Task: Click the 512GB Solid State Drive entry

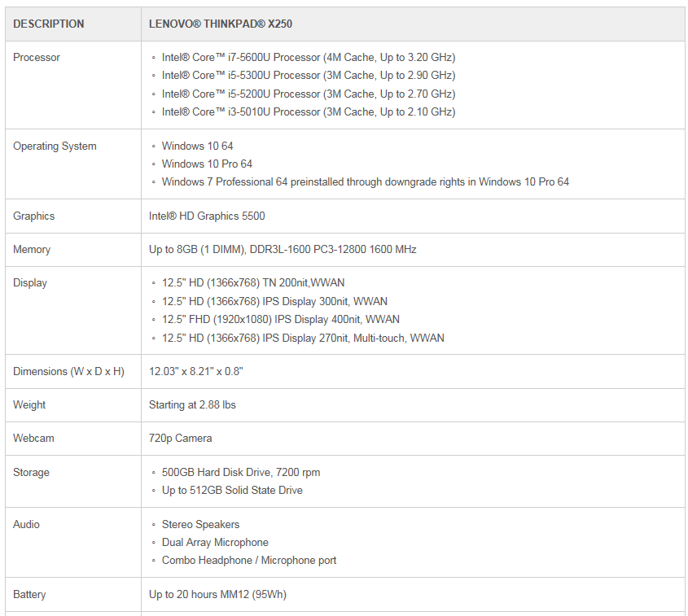Action: [232, 490]
